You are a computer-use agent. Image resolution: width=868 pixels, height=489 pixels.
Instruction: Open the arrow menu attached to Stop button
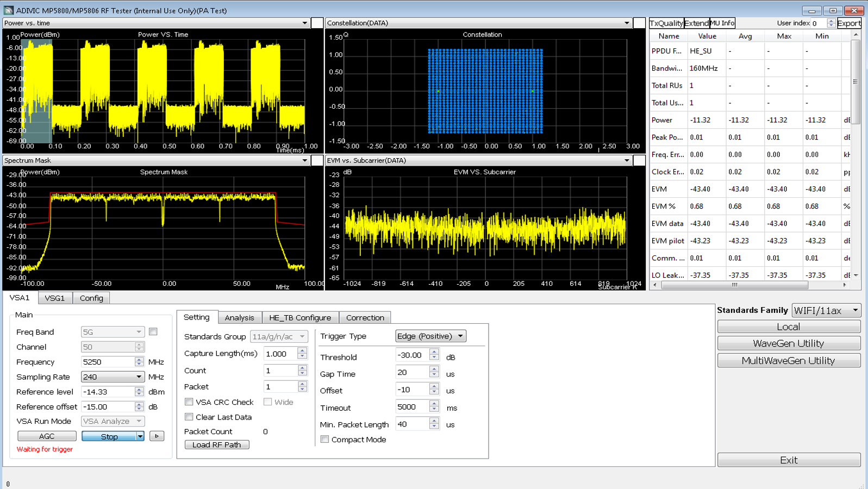tap(140, 436)
